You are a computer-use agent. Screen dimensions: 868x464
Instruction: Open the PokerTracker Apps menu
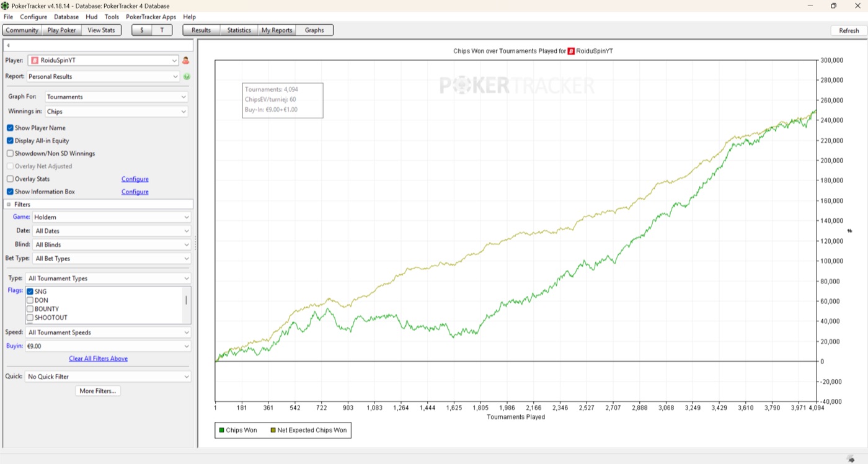point(151,17)
